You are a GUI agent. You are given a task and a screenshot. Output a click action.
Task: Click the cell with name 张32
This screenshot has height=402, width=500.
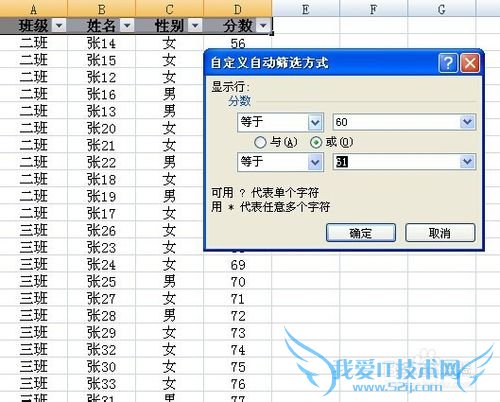(102, 350)
